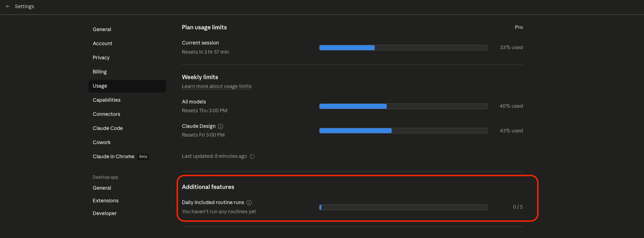Open the General settings under Account section

point(127,29)
